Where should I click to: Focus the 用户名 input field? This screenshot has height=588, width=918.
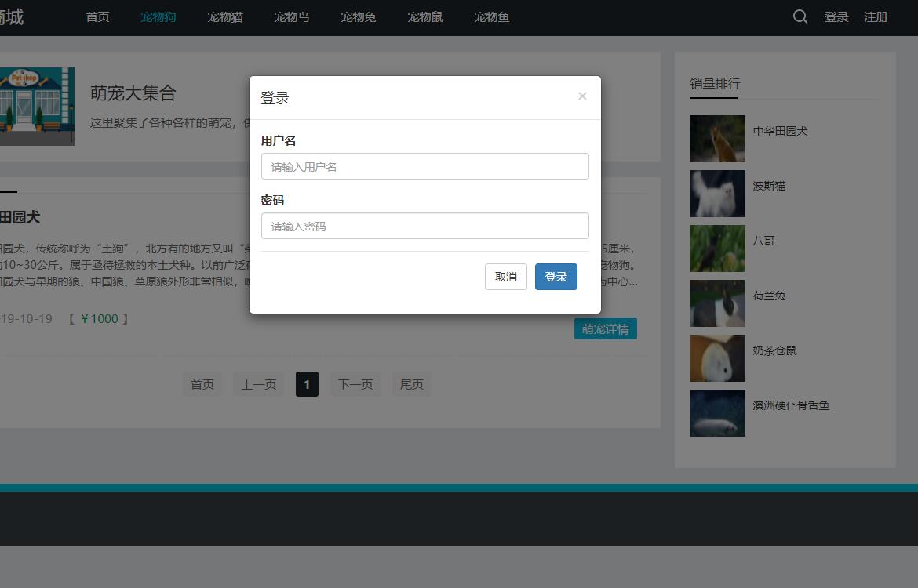point(424,166)
